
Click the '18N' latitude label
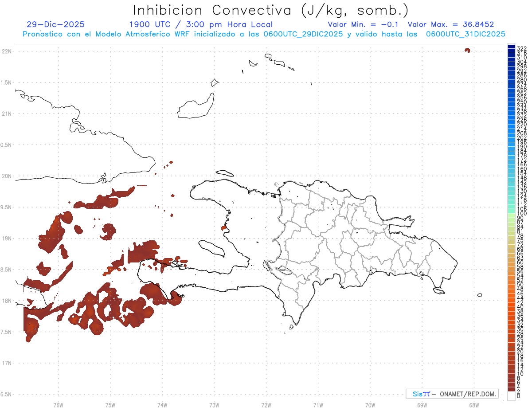pyautogui.click(x=6, y=301)
